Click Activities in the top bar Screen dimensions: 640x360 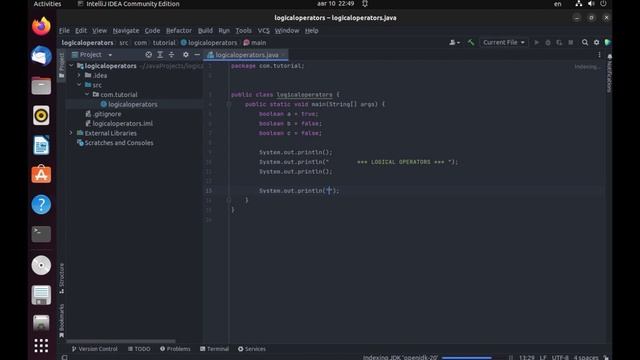coord(47,4)
